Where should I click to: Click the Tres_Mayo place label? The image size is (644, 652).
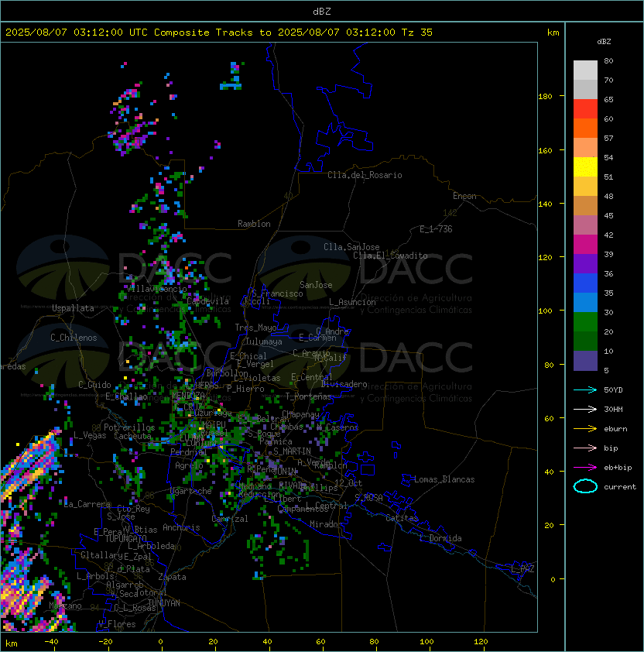click(x=255, y=328)
